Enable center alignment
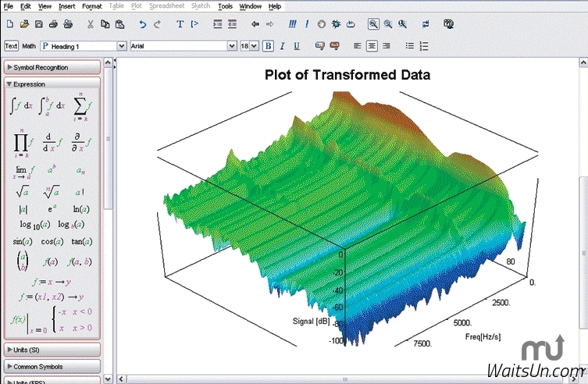 [x=372, y=46]
